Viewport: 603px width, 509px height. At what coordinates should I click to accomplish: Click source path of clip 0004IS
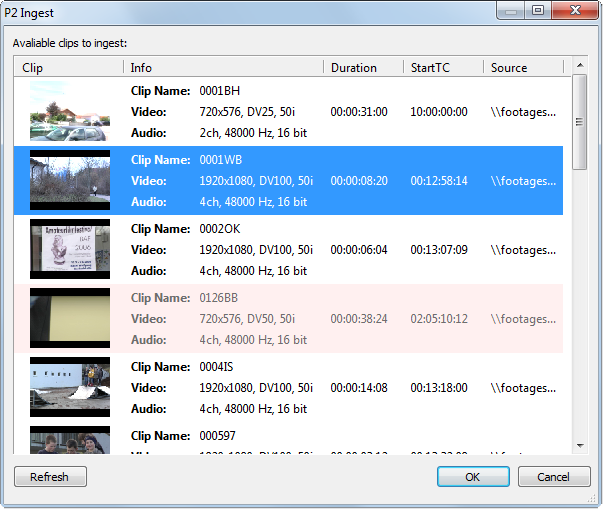[x=523, y=388]
